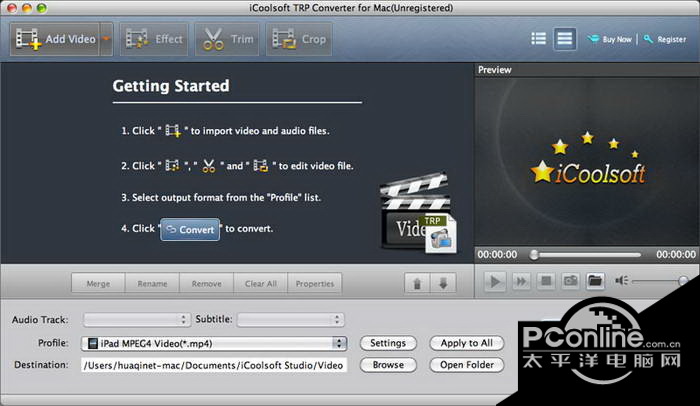The image size is (700, 406).
Task: Adjust the volume slider
Action: (x=659, y=281)
